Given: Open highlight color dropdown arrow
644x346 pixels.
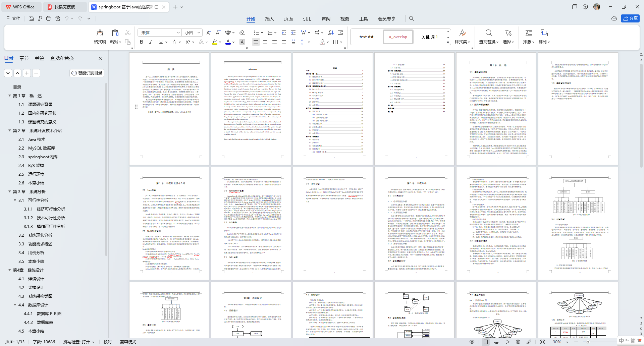Looking at the screenshot, I should [220, 42].
